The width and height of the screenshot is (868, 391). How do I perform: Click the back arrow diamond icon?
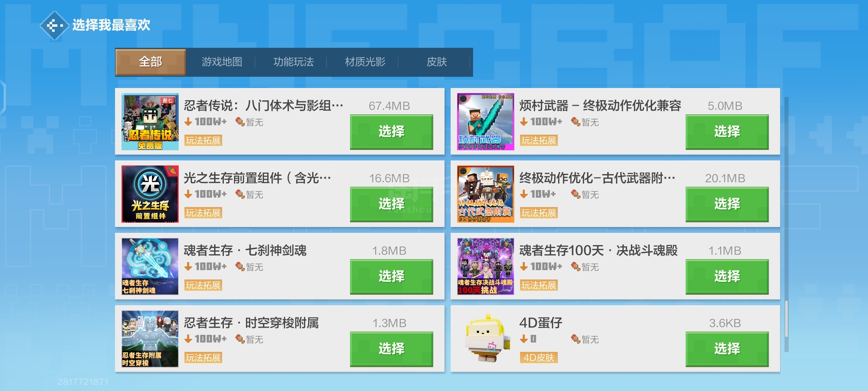(54, 25)
